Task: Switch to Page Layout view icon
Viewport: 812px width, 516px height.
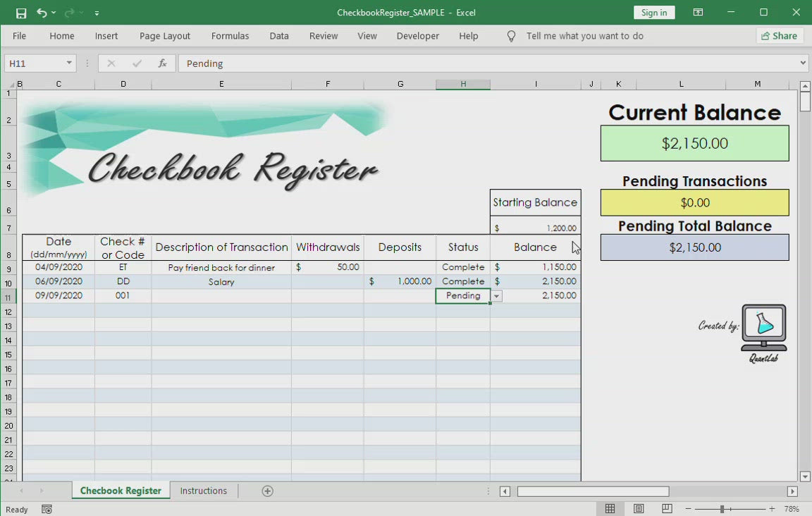Action: click(639, 509)
